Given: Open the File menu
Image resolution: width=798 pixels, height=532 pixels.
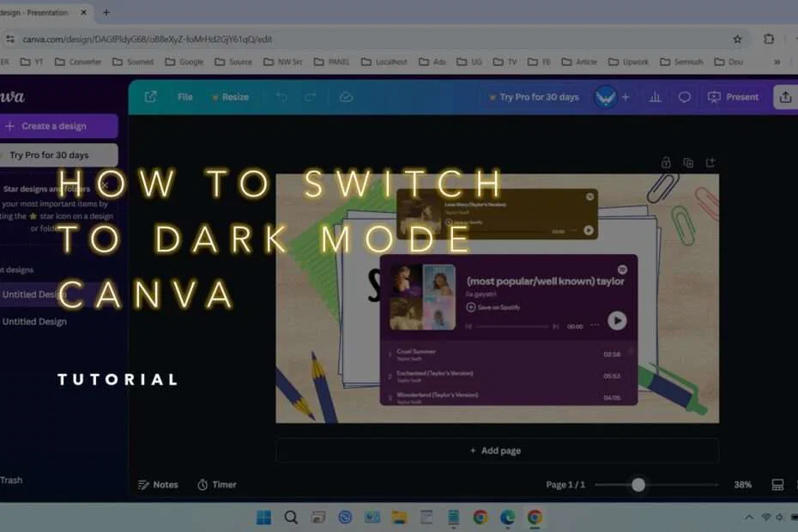Looking at the screenshot, I should 184,97.
